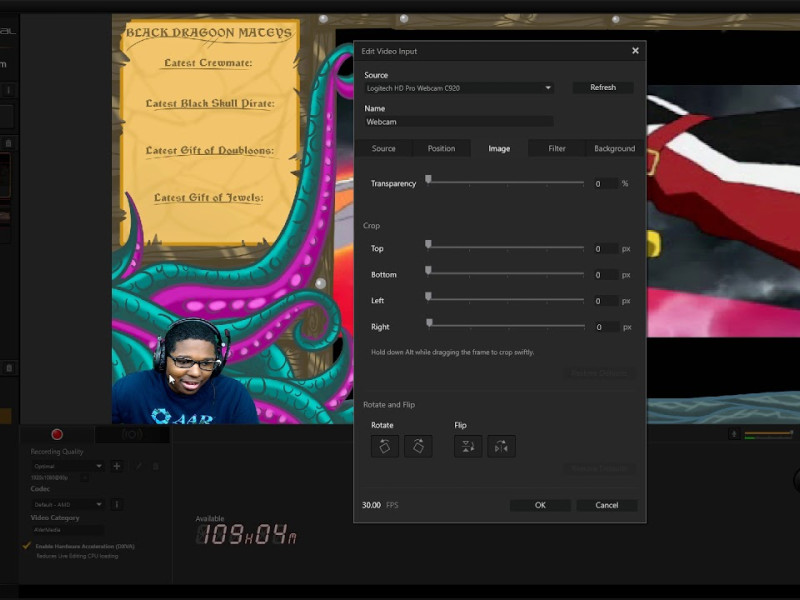This screenshot has height=600, width=800.
Task: Open the Source tab in dialog
Action: coord(384,148)
